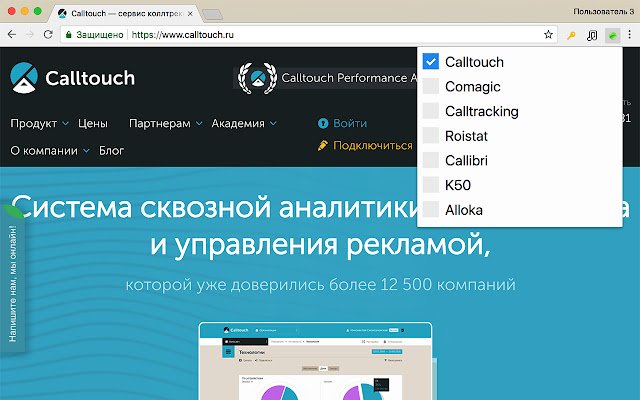Open the green leaf extension icon
The height and width of the screenshot is (400, 640).
click(612, 36)
